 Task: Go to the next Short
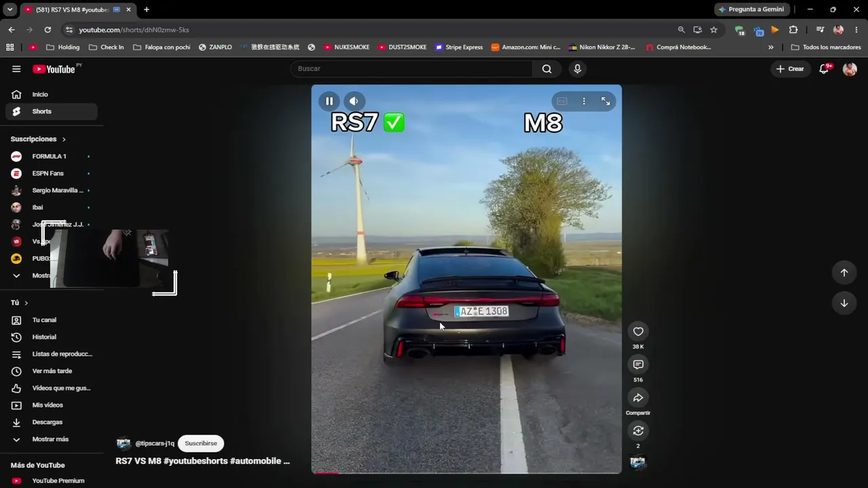pyautogui.click(x=844, y=303)
